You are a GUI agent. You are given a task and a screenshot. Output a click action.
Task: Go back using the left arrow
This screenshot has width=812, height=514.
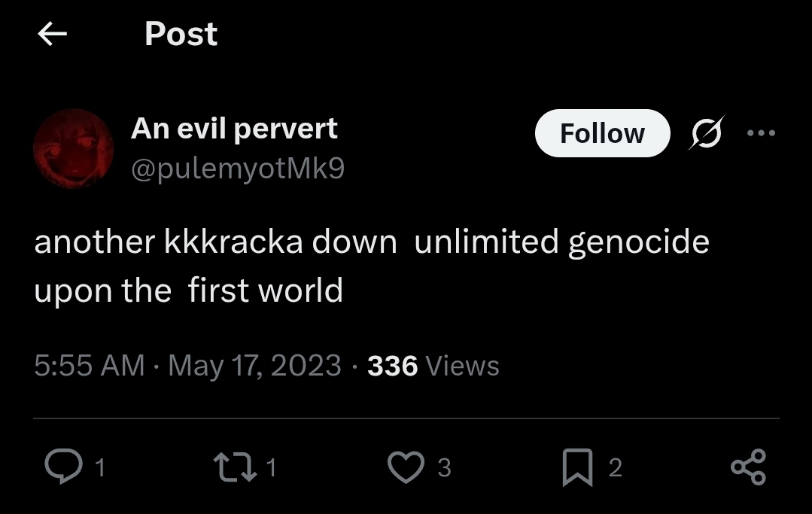coord(52,34)
